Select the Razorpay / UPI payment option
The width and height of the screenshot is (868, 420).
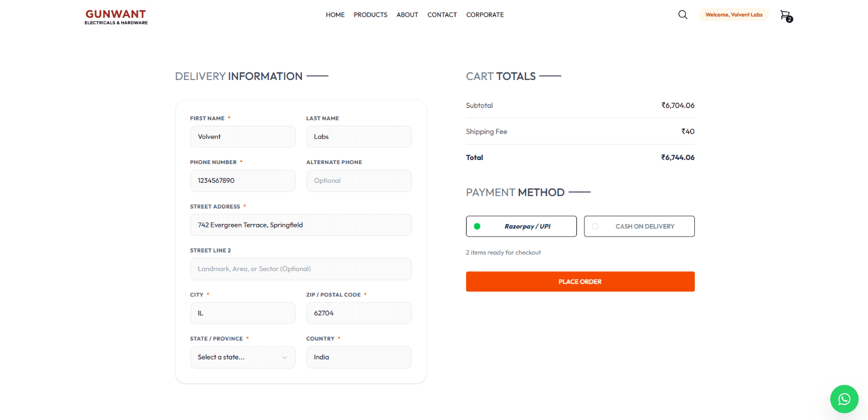pyautogui.click(x=521, y=226)
